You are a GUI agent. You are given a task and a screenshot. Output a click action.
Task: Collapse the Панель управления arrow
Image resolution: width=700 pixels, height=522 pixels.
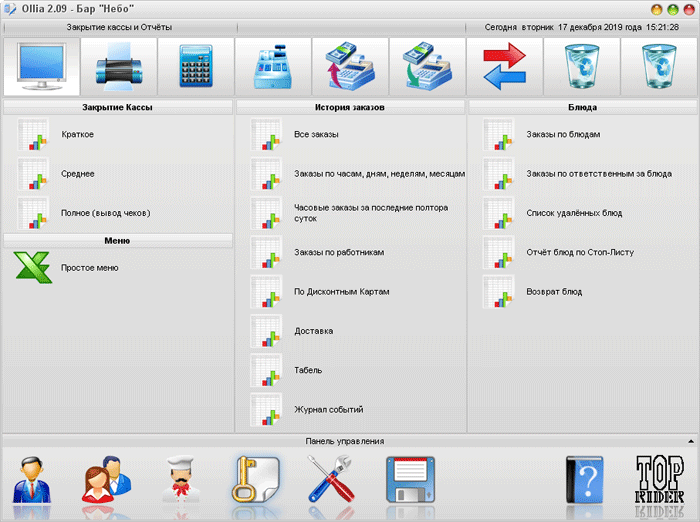tap(691, 441)
